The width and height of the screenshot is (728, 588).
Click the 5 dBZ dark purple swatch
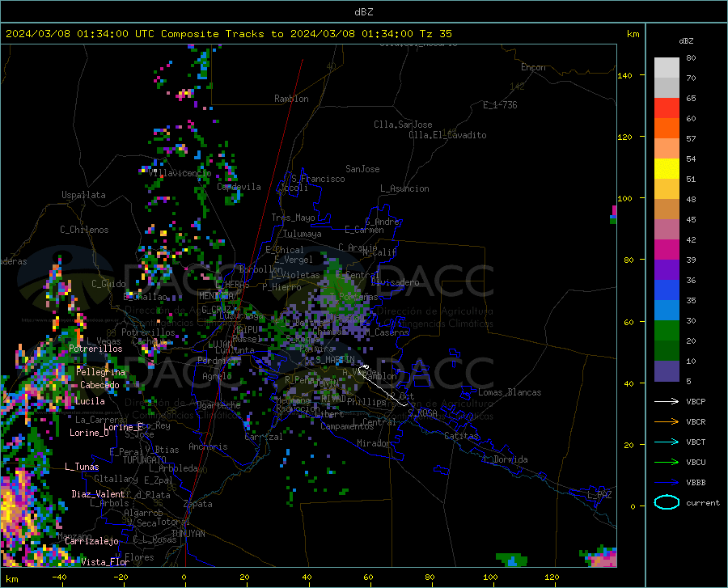pyautogui.click(x=667, y=370)
